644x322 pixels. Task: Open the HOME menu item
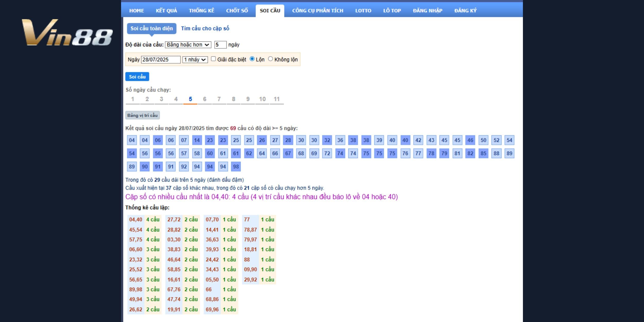click(x=137, y=11)
